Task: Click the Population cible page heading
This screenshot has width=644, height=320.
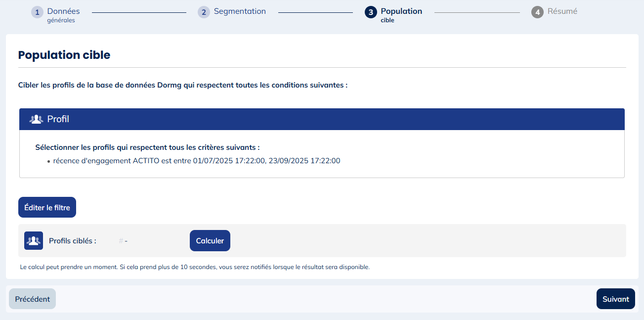Action: (64, 55)
